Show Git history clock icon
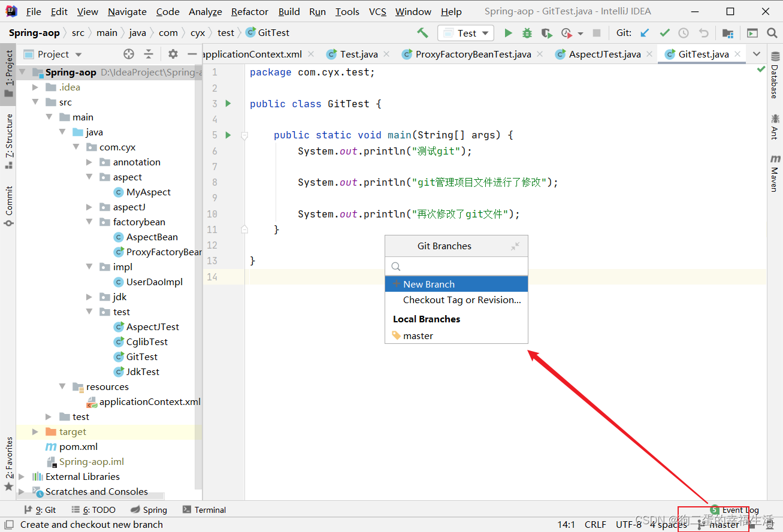This screenshot has width=783, height=532. click(684, 33)
